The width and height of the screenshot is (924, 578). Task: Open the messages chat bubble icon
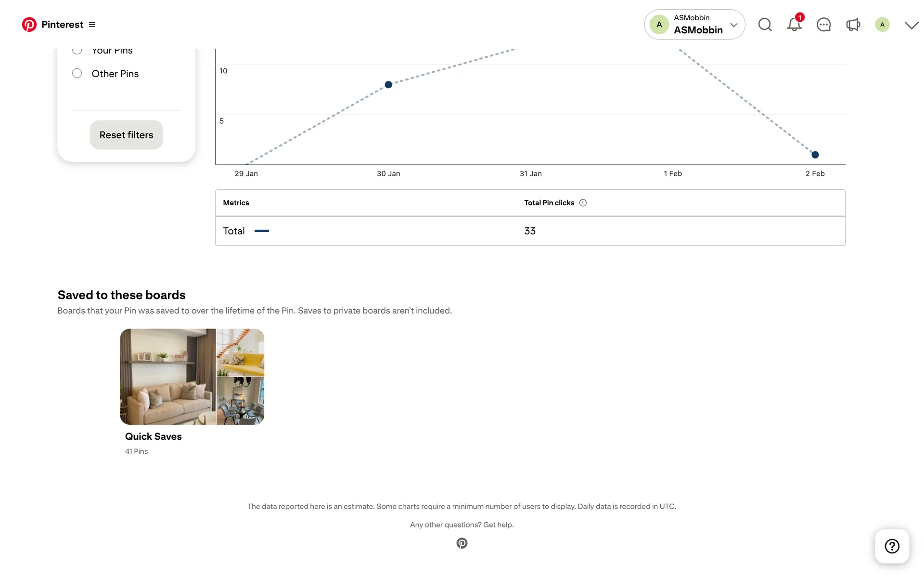[x=823, y=25]
